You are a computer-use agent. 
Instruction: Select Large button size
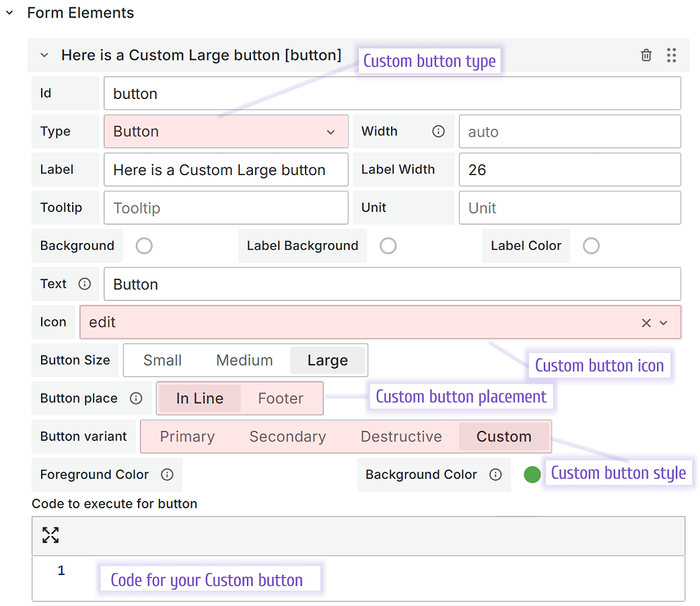pos(328,360)
